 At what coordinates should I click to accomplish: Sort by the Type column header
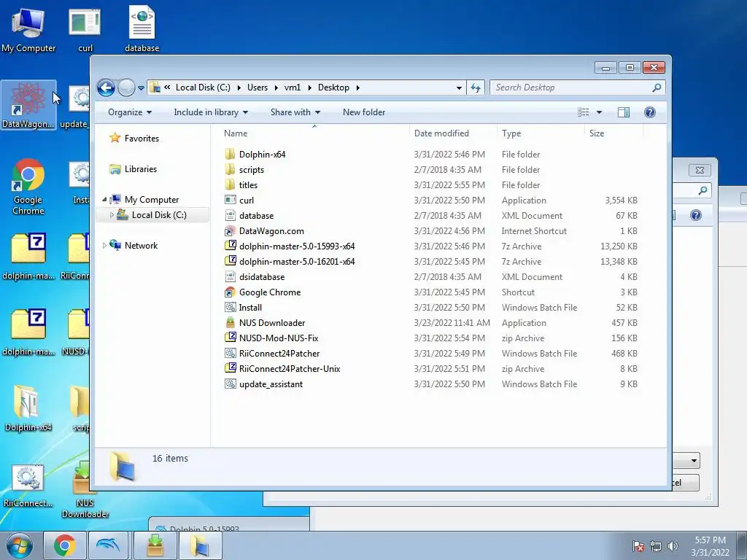coord(541,133)
